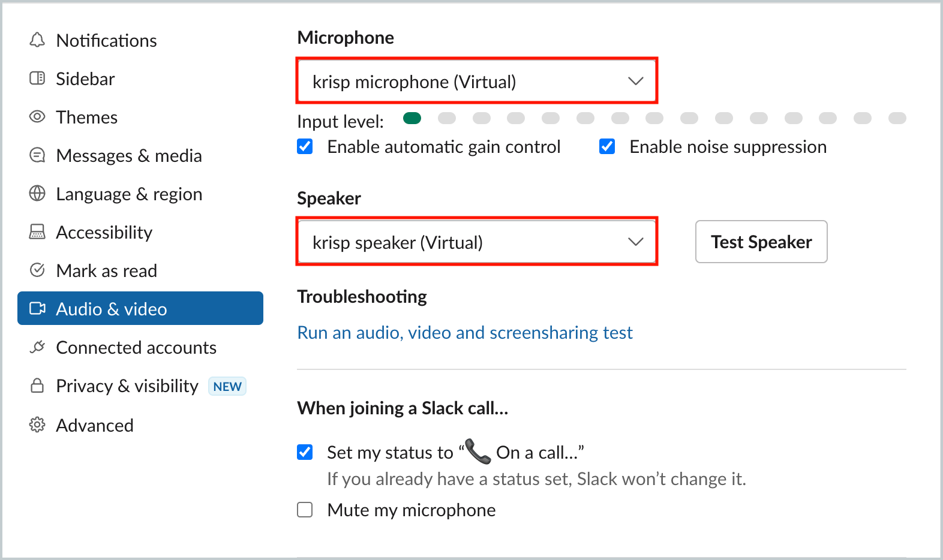
Task: Click the Accessibility keyboard icon
Action: tap(37, 232)
